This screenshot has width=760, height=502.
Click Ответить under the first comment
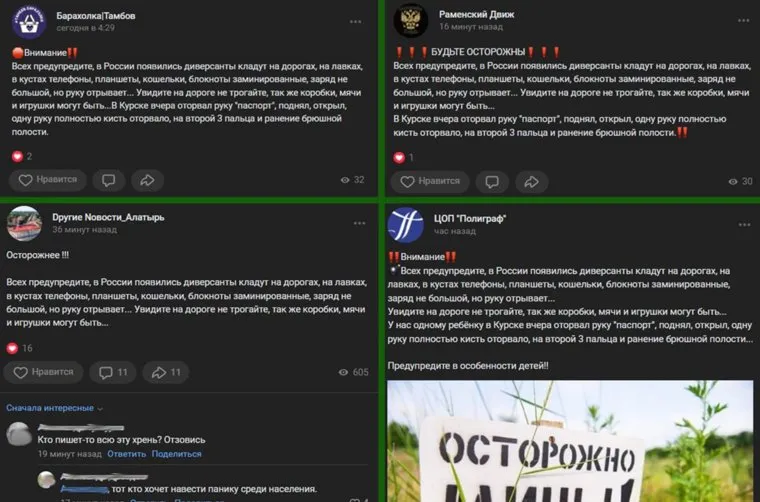127,454
